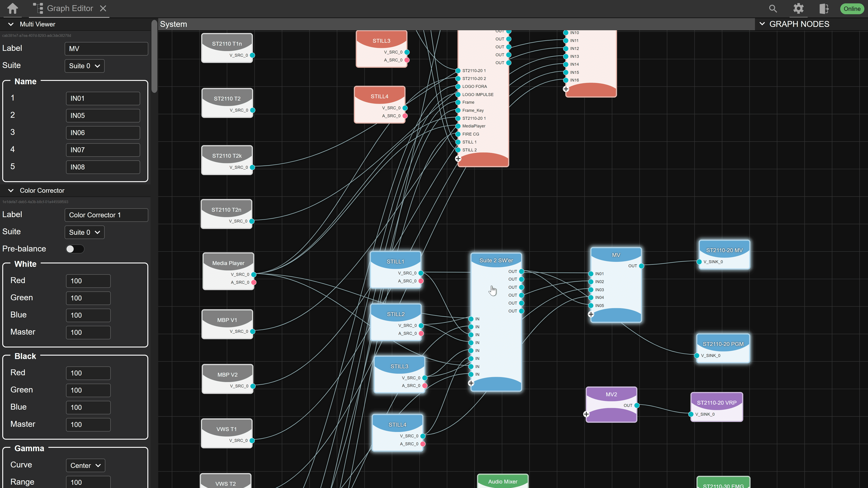
Task: Close the Graph Editor tab
Action: click(x=103, y=8)
